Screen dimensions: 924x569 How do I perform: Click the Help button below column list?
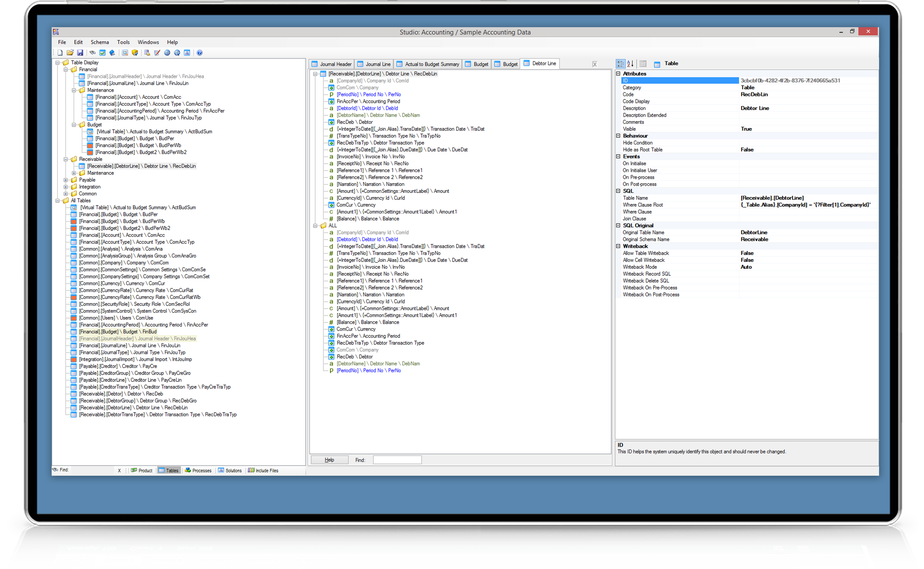[329, 460]
